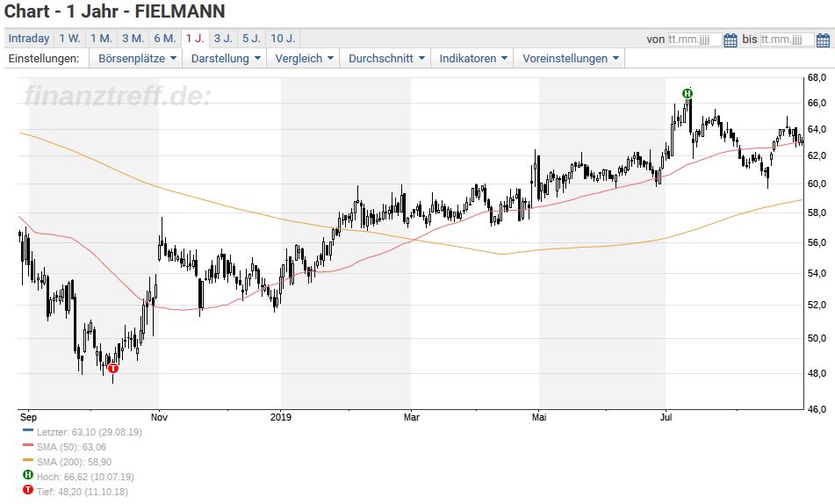Select the 1 J. time range tab
The image size is (835, 504).
195,39
